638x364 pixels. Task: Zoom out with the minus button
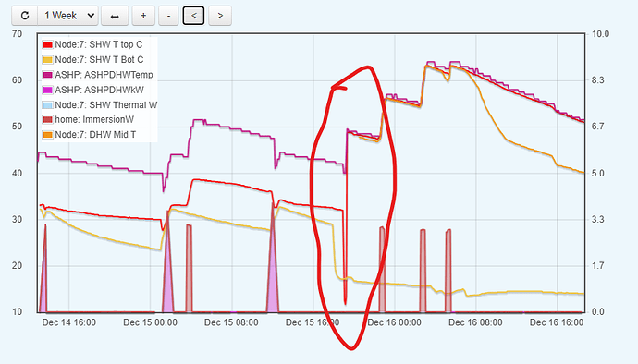(x=168, y=16)
